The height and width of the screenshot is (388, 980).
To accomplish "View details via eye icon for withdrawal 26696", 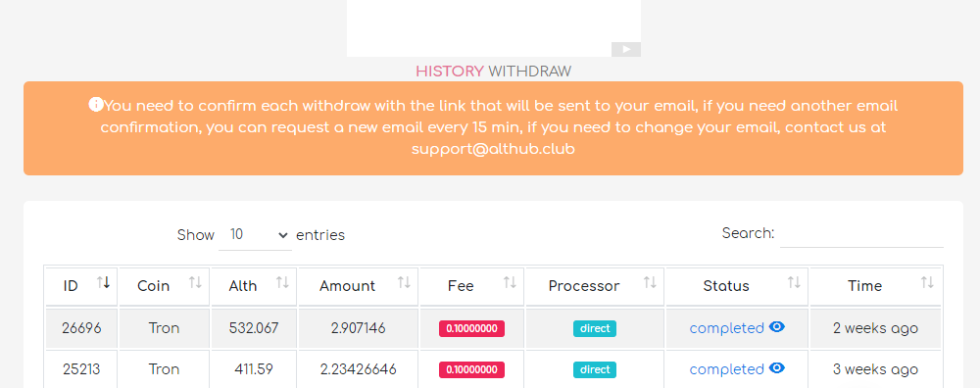I will pyautogui.click(x=777, y=327).
